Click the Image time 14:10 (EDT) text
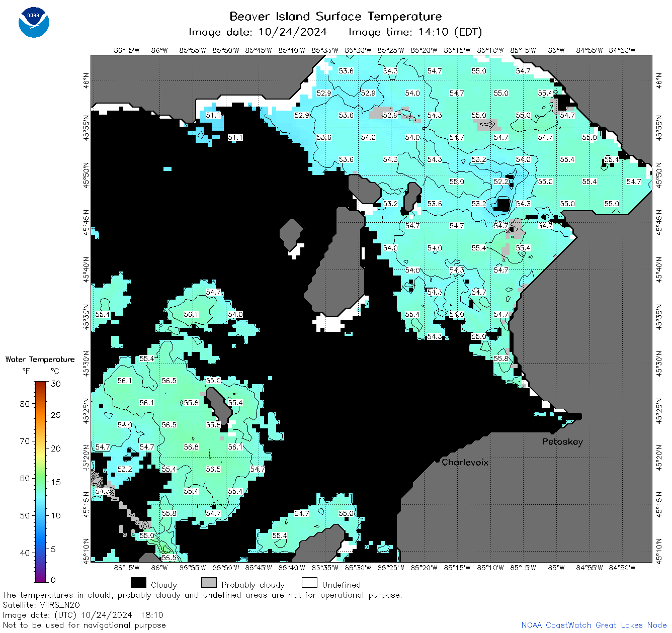Image resolution: width=672 pixels, height=633 pixels. (x=415, y=32)
